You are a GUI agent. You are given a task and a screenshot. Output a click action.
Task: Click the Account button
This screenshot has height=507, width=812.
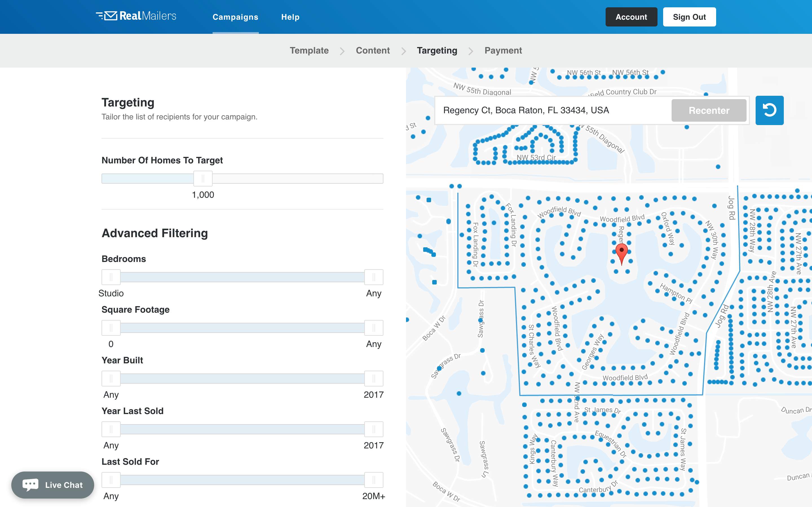click(x=631, y=17)
